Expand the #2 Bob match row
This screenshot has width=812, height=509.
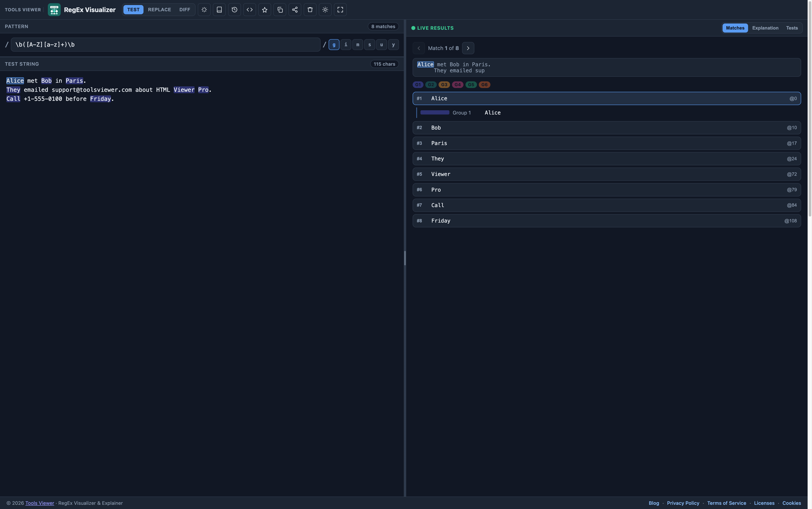pos(607,128)
